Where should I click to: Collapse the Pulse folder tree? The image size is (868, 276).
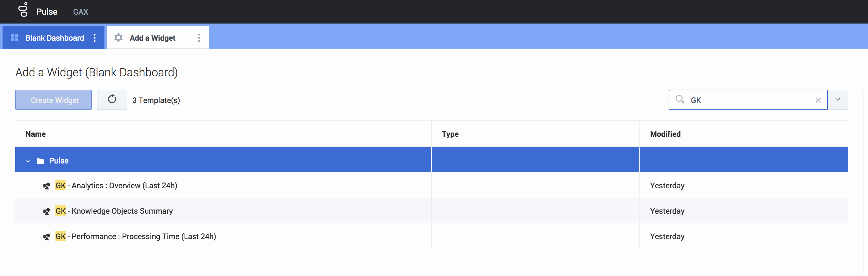[x=28, y=161]
